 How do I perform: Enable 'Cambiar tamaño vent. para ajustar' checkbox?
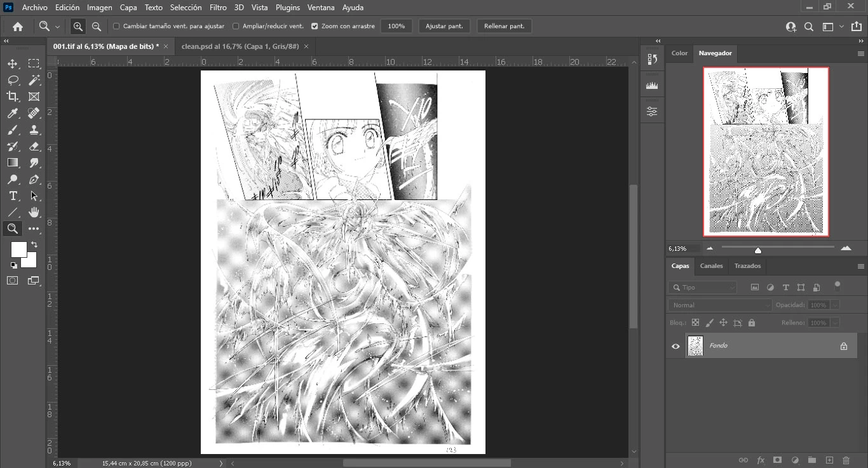116,27
